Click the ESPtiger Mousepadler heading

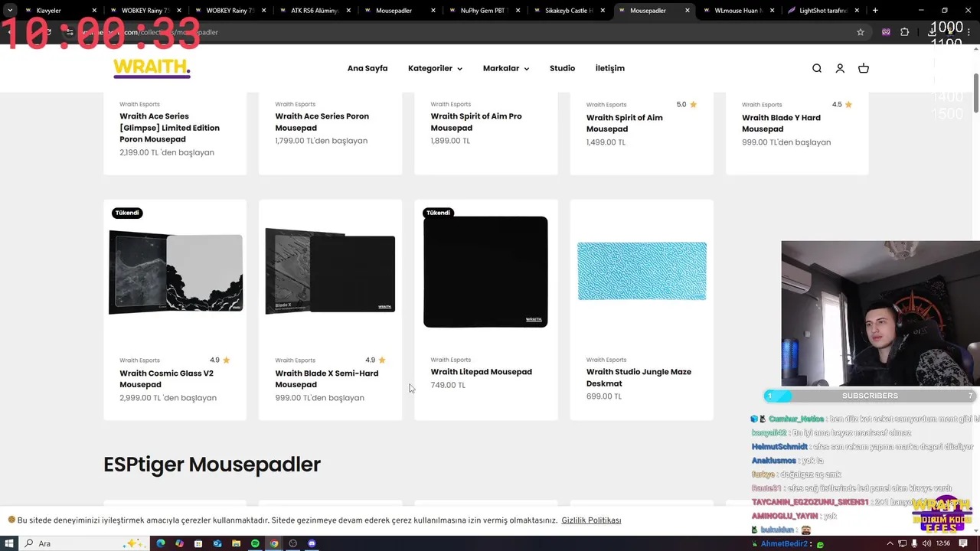pyautogui.click(x=212, y=465)
